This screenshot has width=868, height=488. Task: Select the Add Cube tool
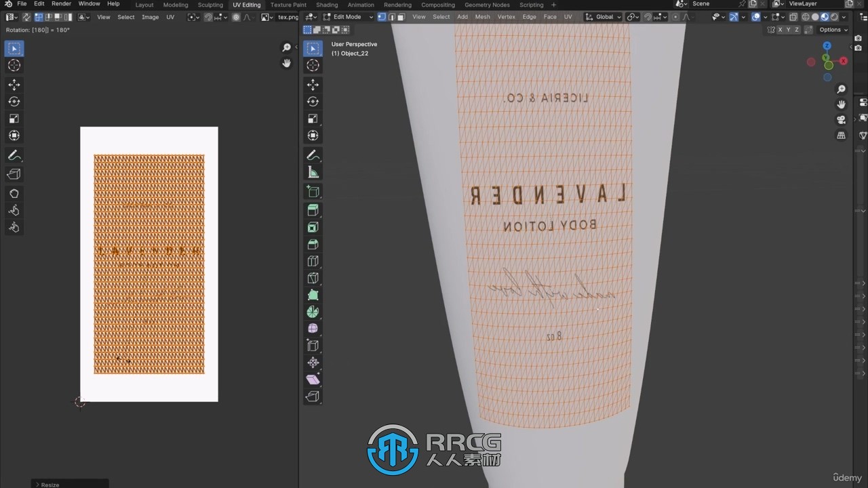[x=313, y=192]
